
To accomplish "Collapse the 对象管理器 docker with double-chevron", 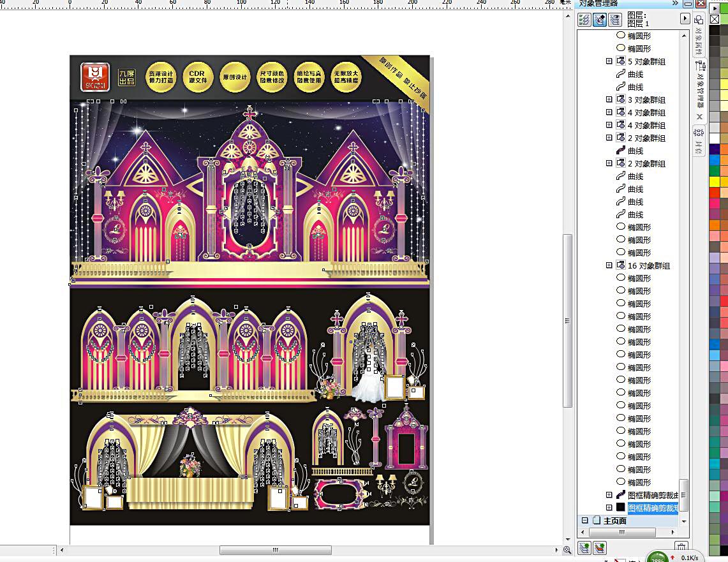I will pyautogui.click(x=674, y=3).
